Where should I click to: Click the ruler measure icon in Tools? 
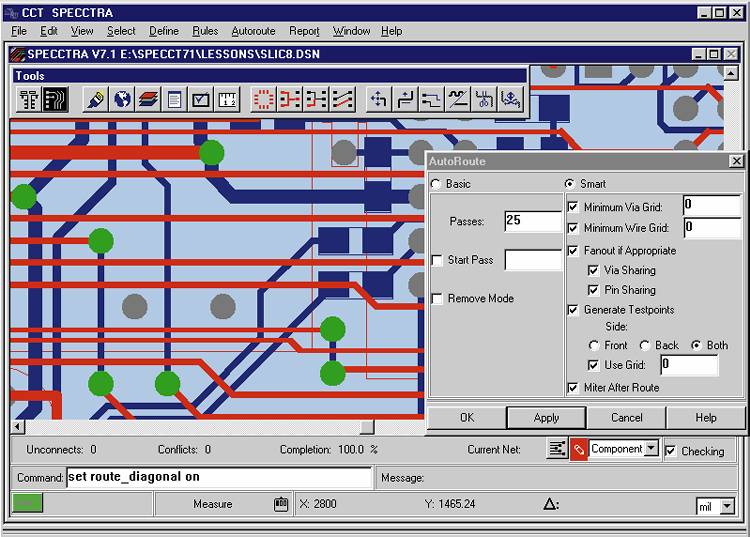click(227, 99)
